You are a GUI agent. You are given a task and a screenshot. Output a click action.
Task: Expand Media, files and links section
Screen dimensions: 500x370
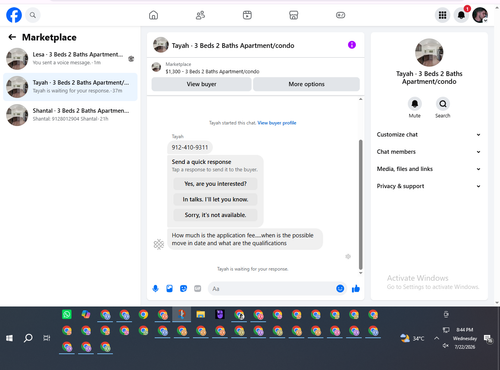pyautogui.click(x=429, y=169)
